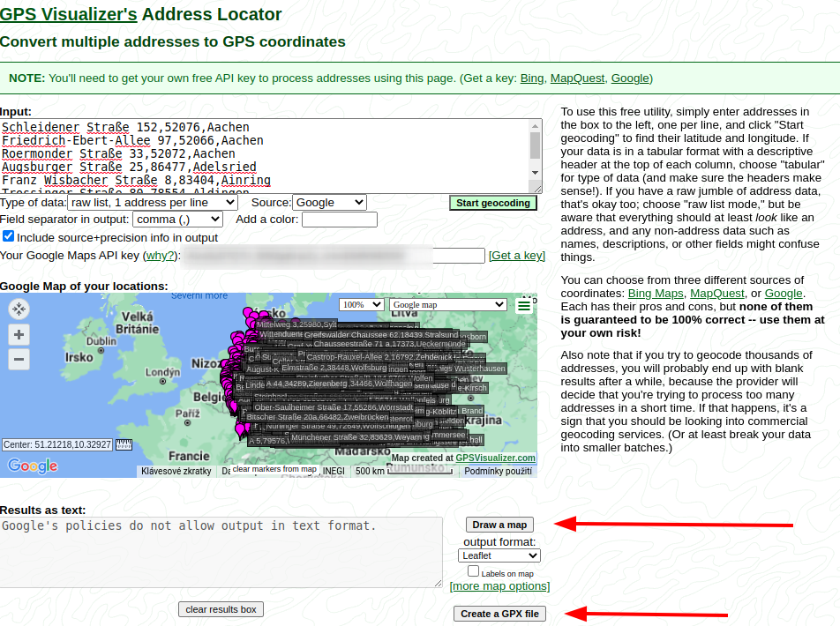Image resolution: width=840 pixels, height=626 pixels.
Task: Click the Castrop-Rauxel-Allee 2 Zehdenick label
Action: click(379, 356)
